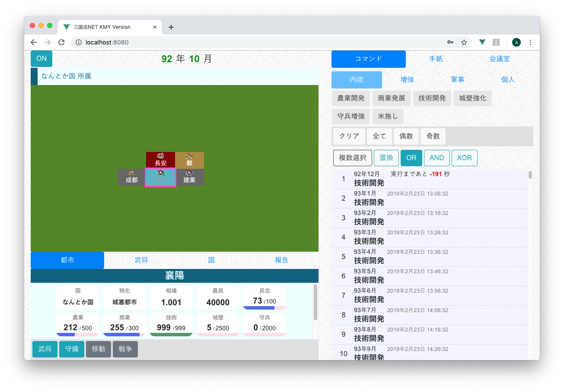Select the 建業 city tile on the map
This screenshot has width=564, height=392.
click(189, 177)
